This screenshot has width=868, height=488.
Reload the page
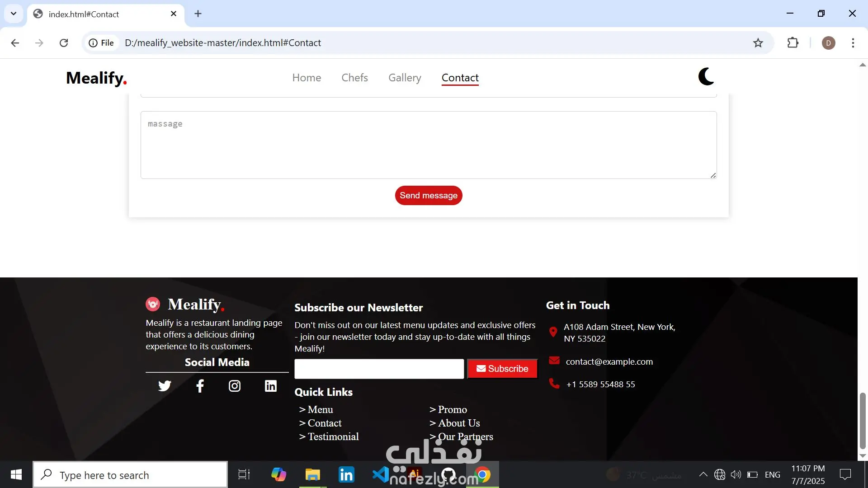pyautogui.click(x=64, y=43)
